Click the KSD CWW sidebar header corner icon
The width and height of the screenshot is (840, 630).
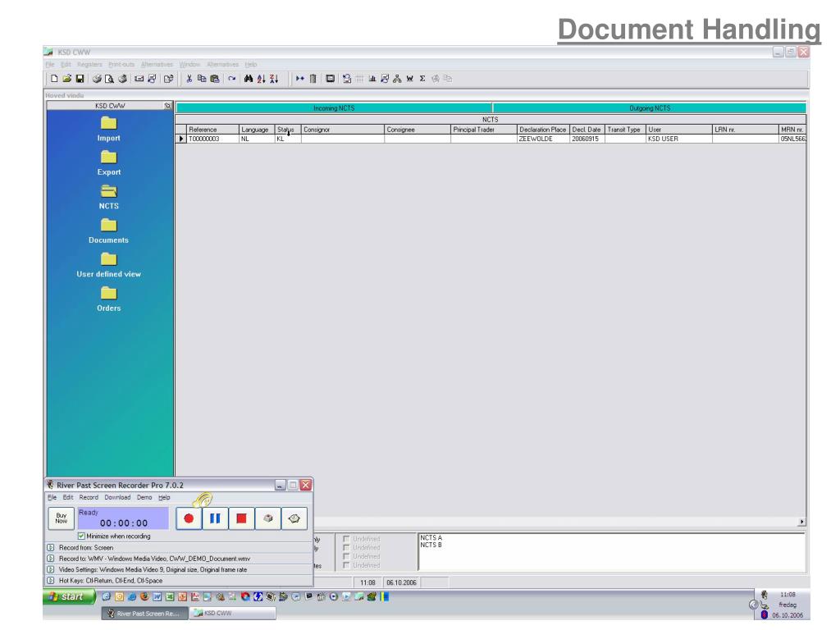167,106
